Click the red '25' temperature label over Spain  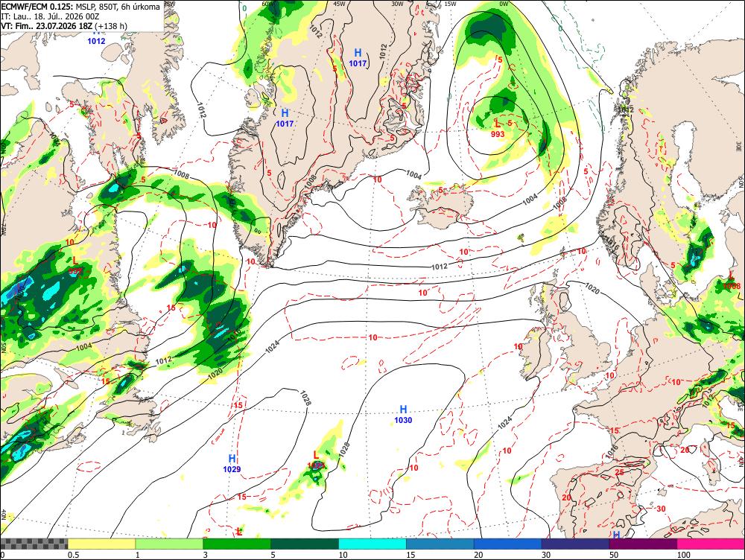click(x=619, y=472)
